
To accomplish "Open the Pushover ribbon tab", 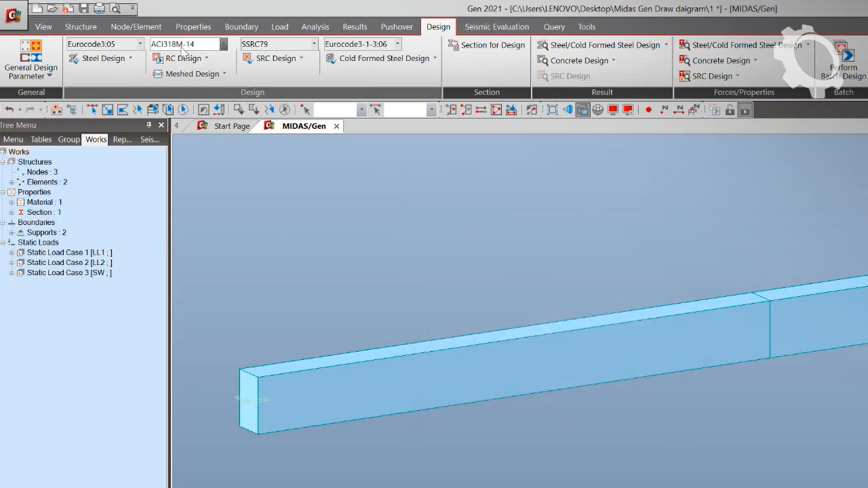I will (397, 26).
